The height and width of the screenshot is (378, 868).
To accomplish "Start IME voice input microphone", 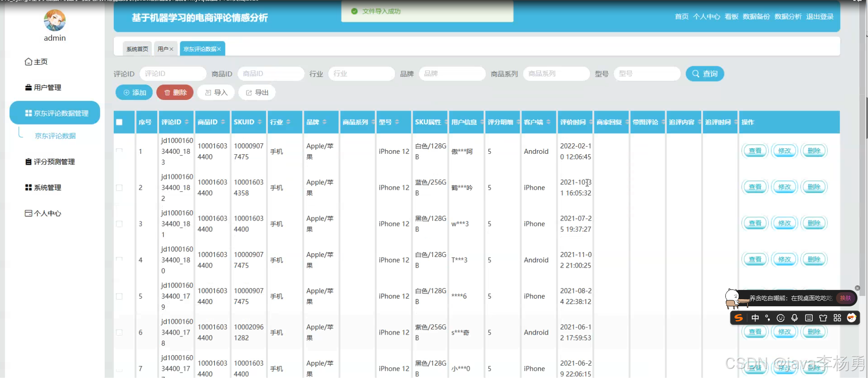I will click(x=794, y=318).
